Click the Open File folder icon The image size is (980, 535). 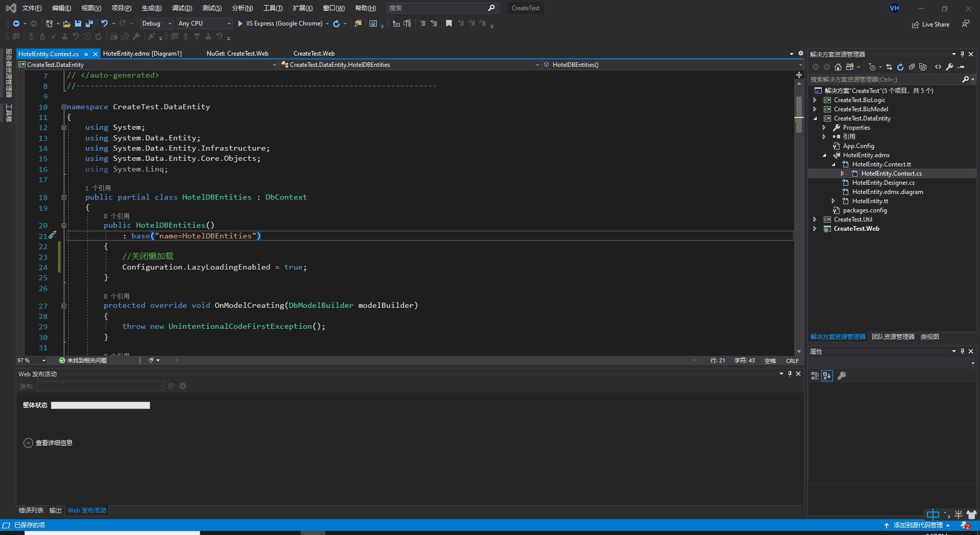pyautogui.click(x=66, y=23)
